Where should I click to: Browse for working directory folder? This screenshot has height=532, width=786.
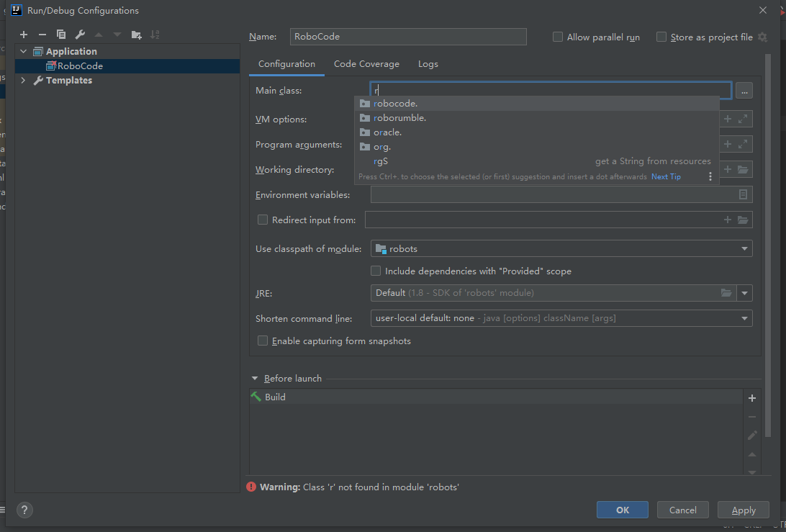point(743,169)
